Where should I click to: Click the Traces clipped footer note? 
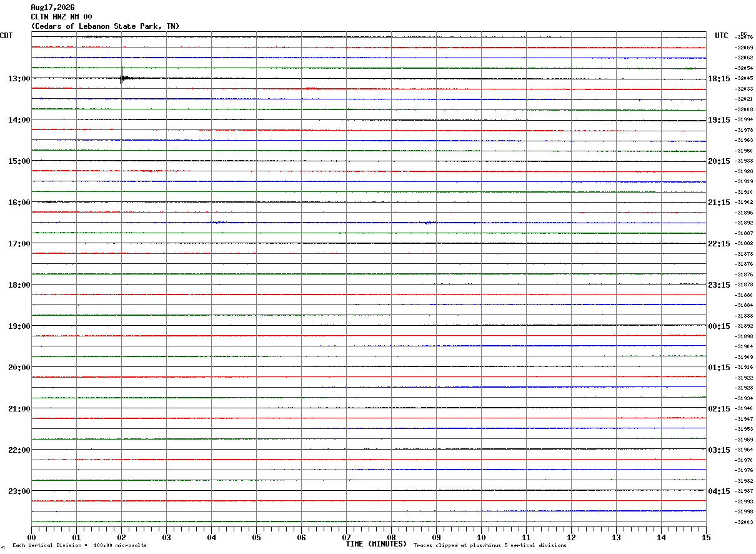tap(490, 546)
